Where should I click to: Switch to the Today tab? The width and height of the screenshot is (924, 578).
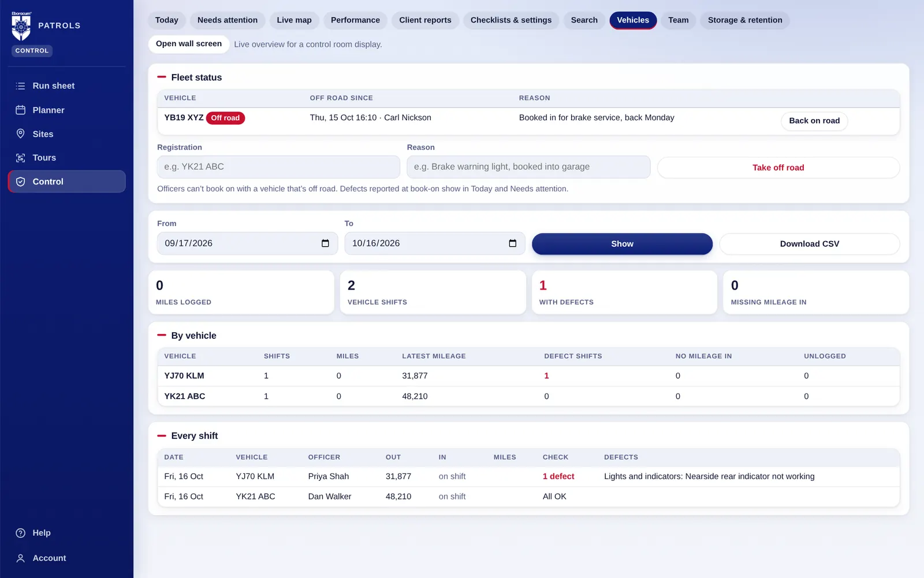[167, 20]
